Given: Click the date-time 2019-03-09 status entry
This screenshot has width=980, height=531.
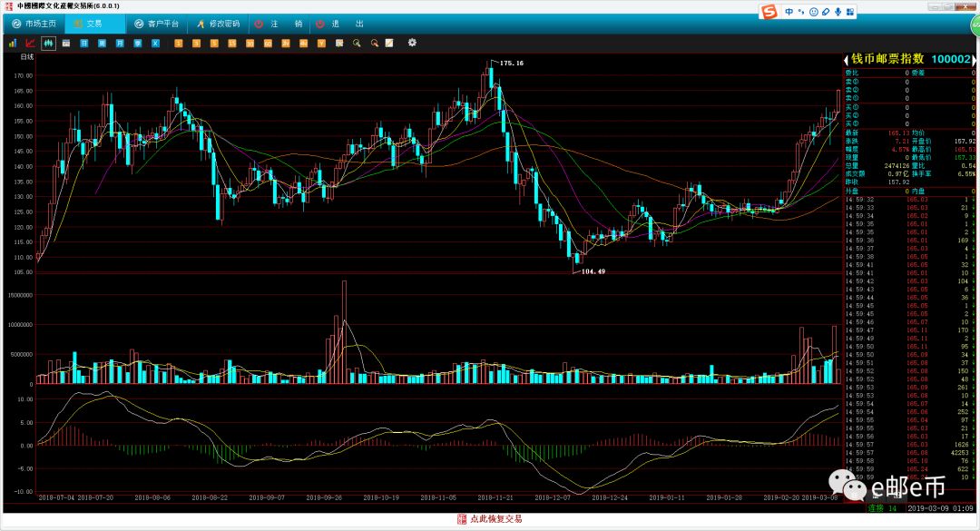Looking at the screenshot, I should pos(941,508).
